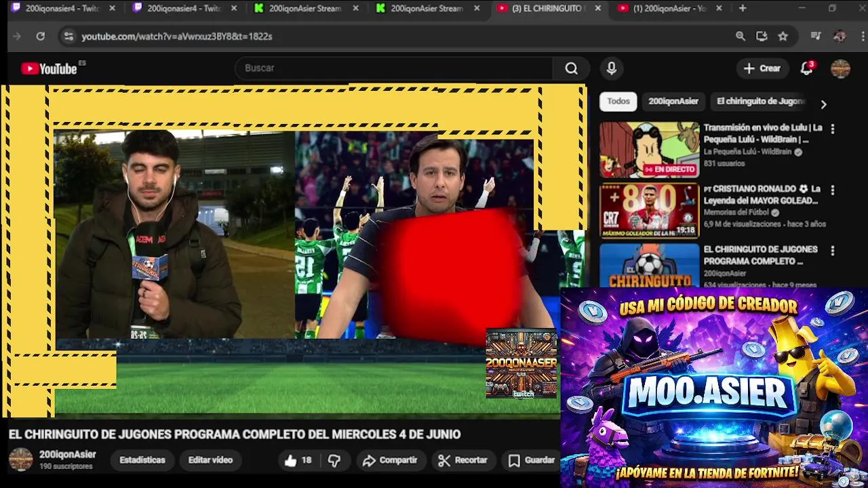Open options for Cristiano Ronaldo video
Screen dimensions: 868x488
pos(833,190)
